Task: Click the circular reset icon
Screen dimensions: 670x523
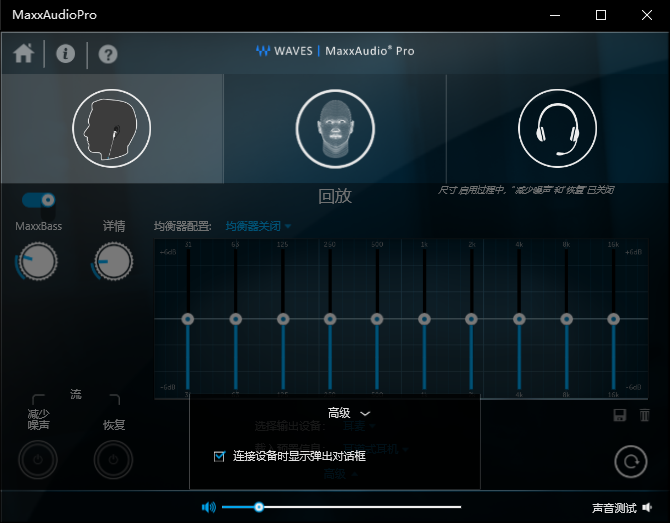Action: 631,461
